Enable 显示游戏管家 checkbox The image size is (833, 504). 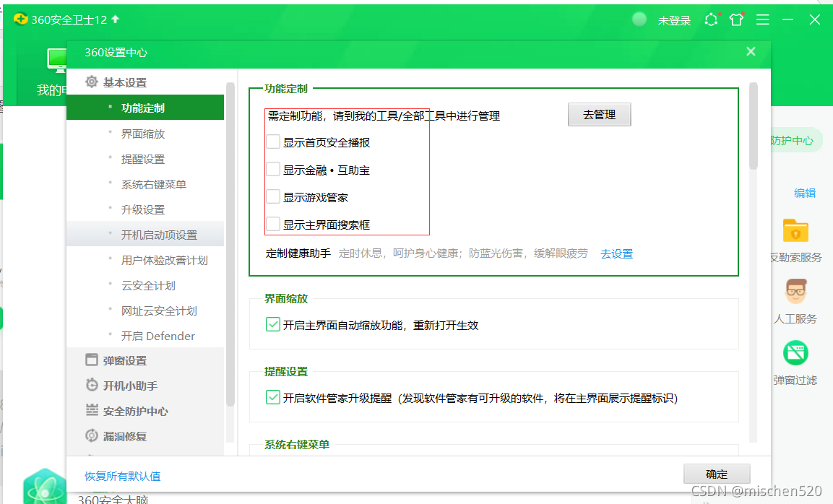pyautogui.click(x=273, y=197)
